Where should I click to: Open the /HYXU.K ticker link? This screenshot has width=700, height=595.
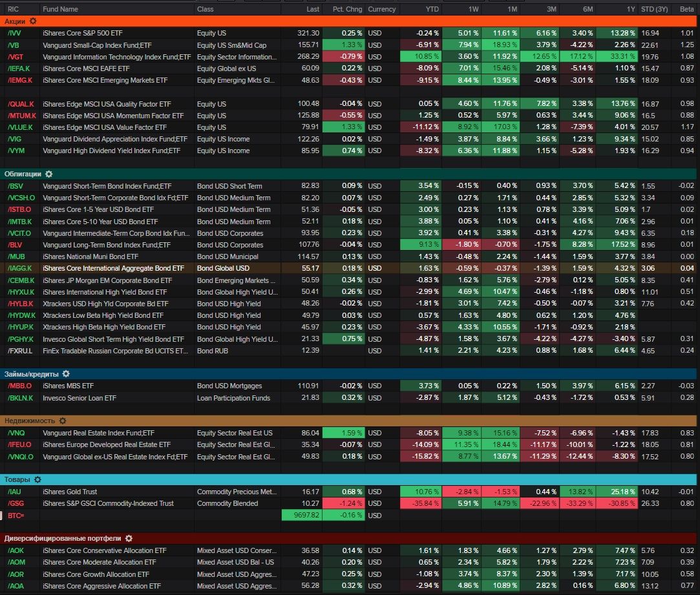tap(21, 292)
